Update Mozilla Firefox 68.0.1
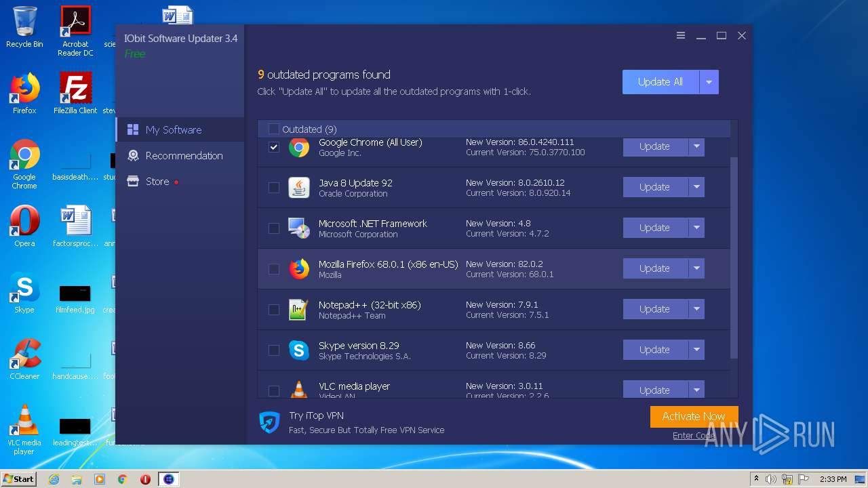Image resolution: width=868 pixels, height=488 pixels. tap(655, 268)
